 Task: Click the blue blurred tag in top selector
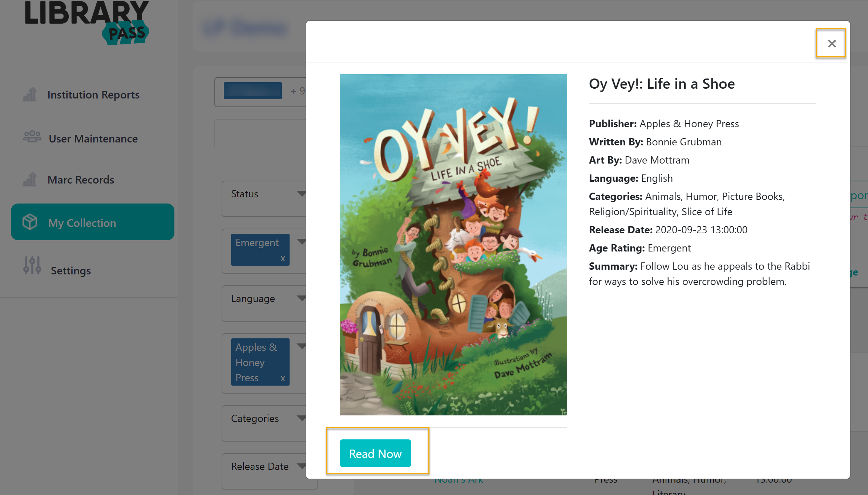(253, 90)
